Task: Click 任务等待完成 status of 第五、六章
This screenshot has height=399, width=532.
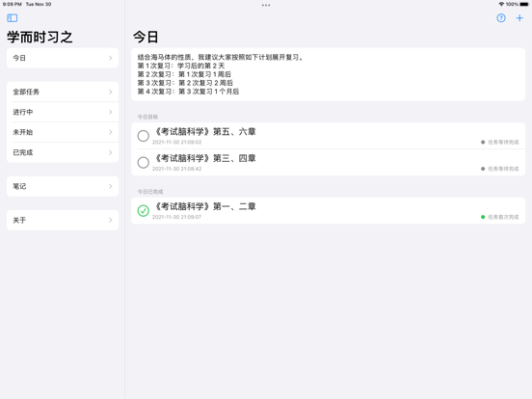Action: 500,143
